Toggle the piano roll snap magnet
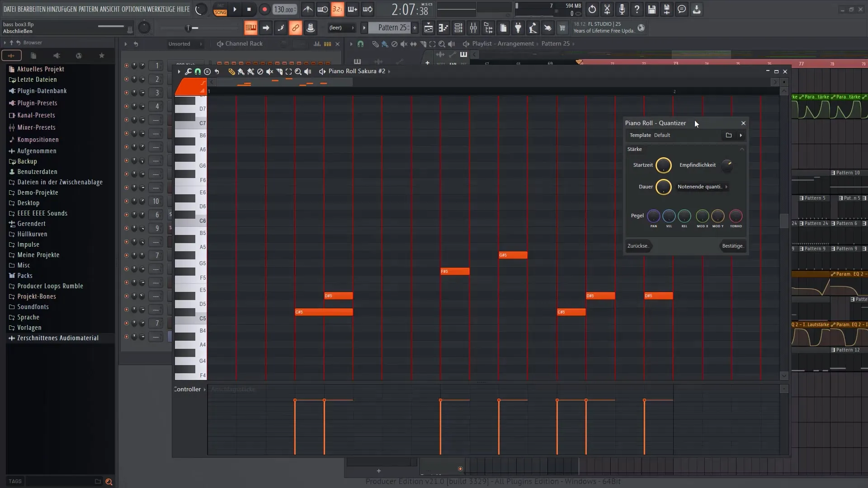868x488 pixels. tap(198, 71)
